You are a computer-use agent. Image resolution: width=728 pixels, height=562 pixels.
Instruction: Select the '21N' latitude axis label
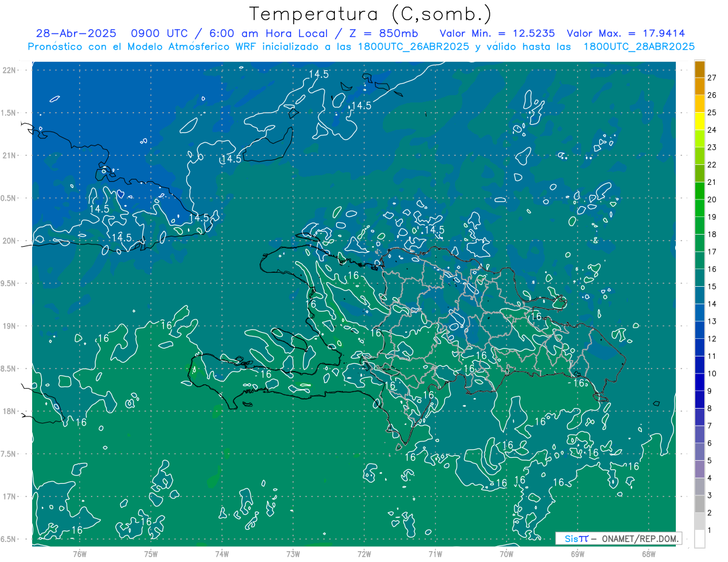click(9, 155)
